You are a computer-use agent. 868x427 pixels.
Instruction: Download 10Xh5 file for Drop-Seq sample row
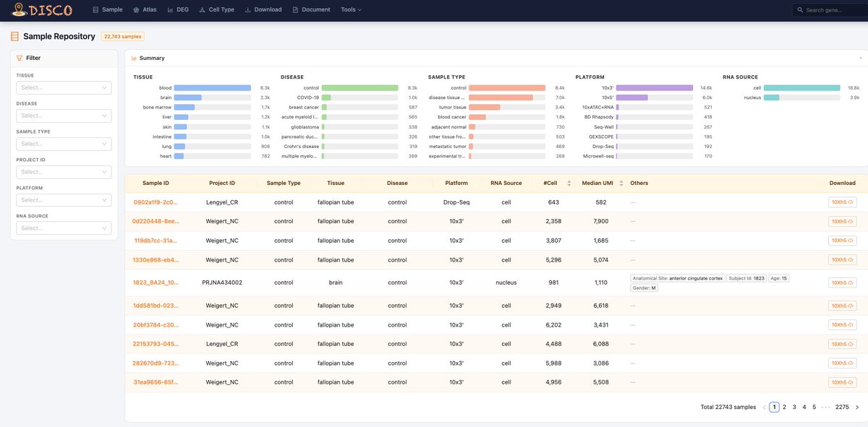point(842,202)
